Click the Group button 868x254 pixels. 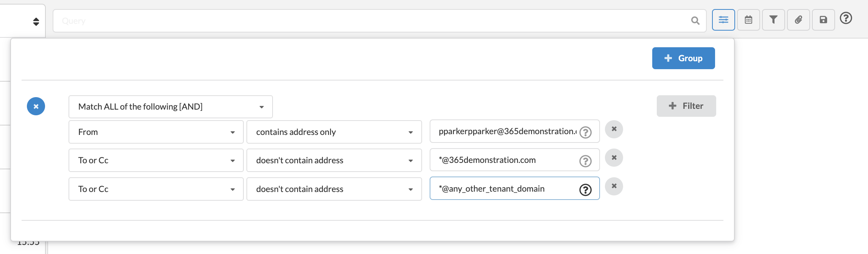683,58
